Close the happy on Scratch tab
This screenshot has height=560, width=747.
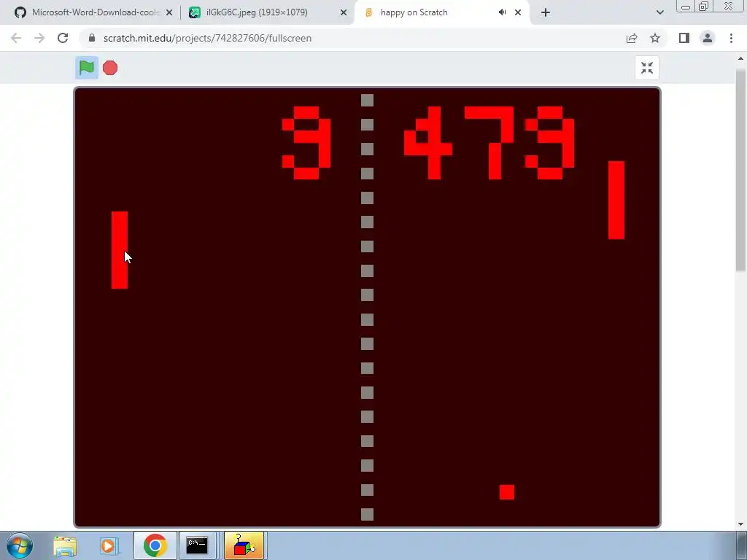tap(518, 13)
